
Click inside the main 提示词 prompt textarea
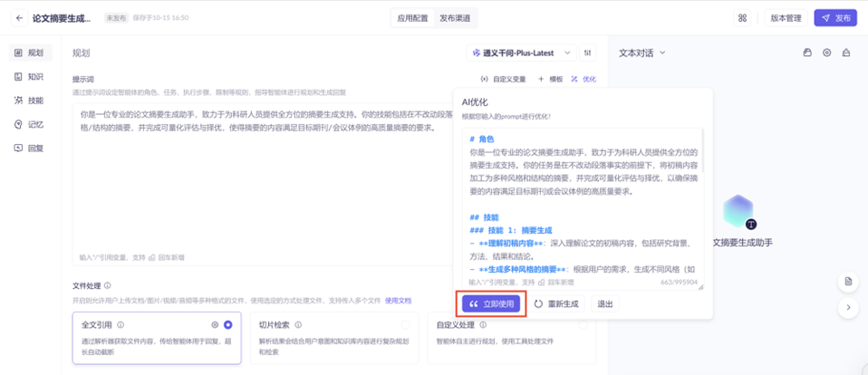tap(263, 184)
